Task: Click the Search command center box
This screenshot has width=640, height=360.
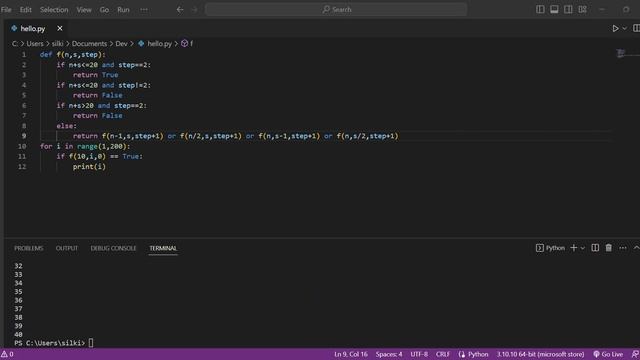Action: (336, 9)
